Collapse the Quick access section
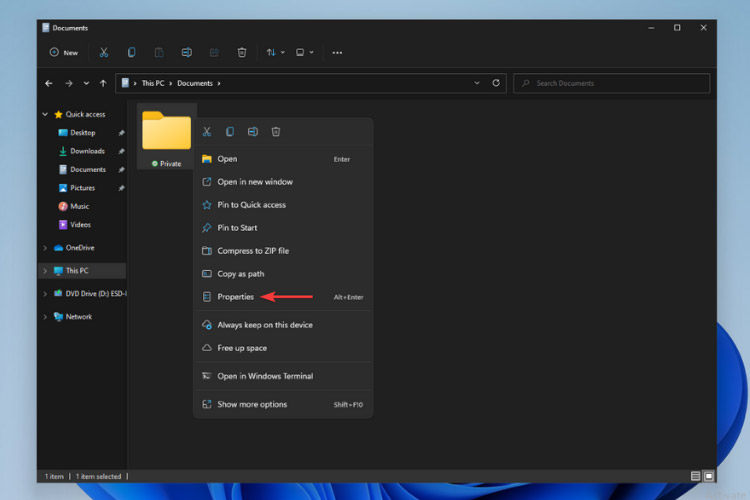The height and width of the screenshot is (500, 750). click(45, 114)
